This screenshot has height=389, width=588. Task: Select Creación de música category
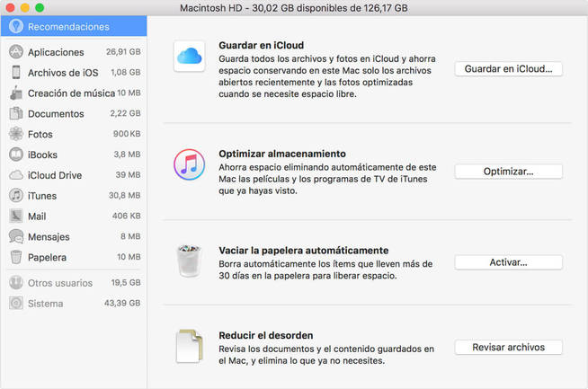74,93
